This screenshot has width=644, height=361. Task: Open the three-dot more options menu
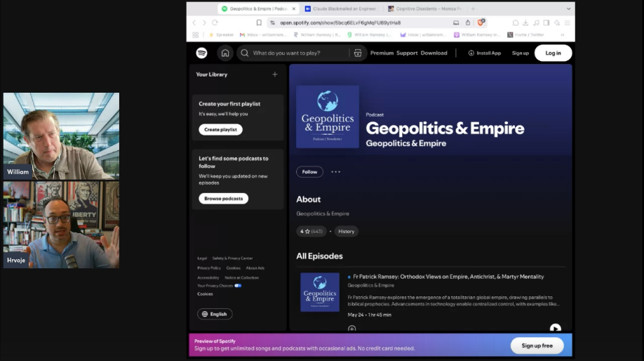pyautogui.click(x=335, y=172)
